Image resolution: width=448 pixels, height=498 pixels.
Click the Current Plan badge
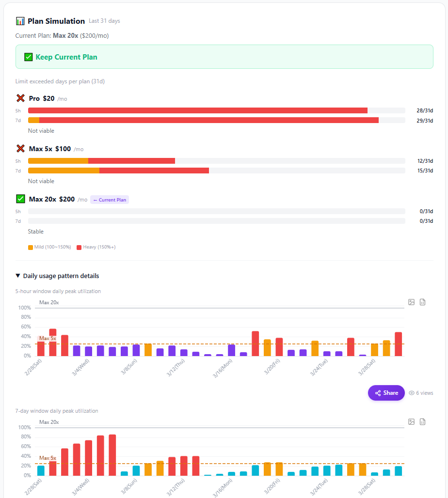[x=110, y=200]
